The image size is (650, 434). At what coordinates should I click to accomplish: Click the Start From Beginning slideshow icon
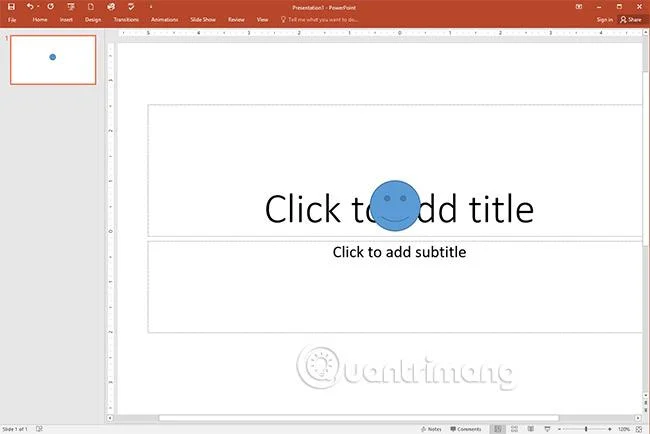pyautogui.click(x=71, y=7)
